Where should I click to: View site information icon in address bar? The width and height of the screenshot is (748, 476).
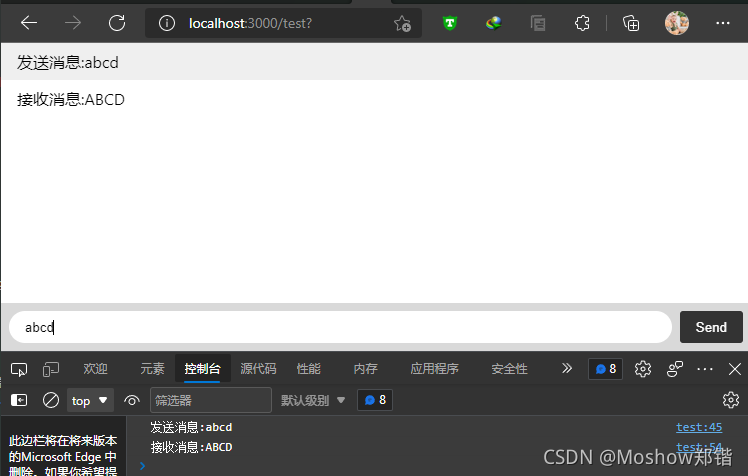click(x=166, y=23)
